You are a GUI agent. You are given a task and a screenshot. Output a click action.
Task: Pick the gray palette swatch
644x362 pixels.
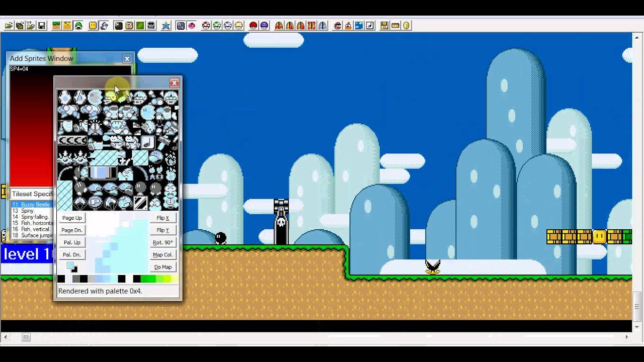click(x=76, y=279)
